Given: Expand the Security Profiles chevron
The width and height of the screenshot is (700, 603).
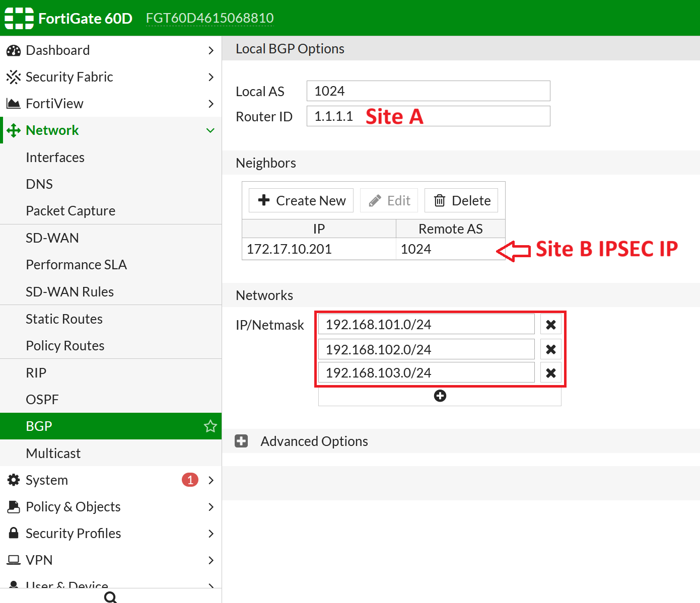Looking at the screenshot, I should 211,534.
